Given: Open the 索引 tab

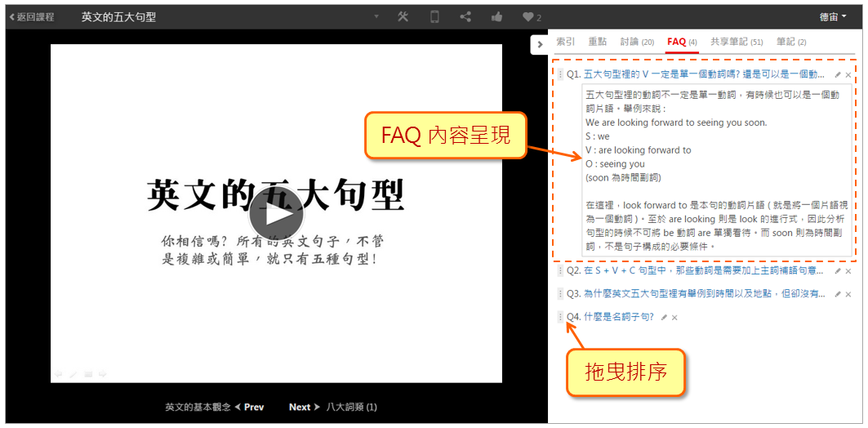Looking at the screenshot, I should (565, 42).
